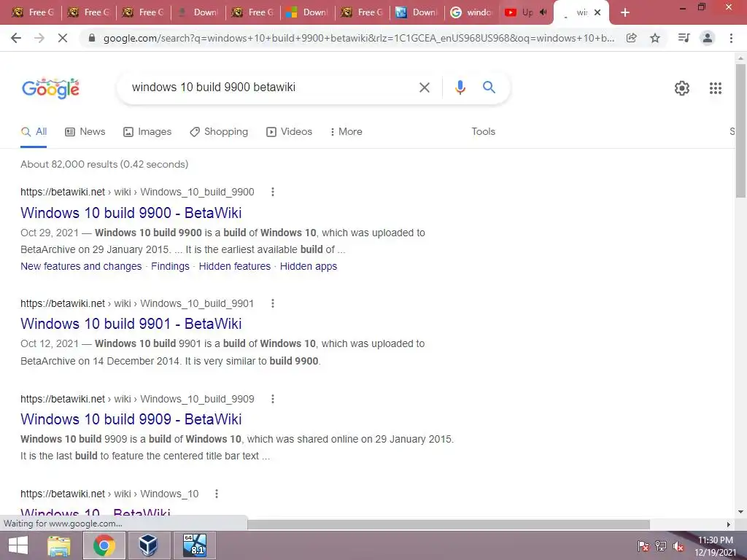Go back to the previous page

pyautogui.click(x=16, y=38)
